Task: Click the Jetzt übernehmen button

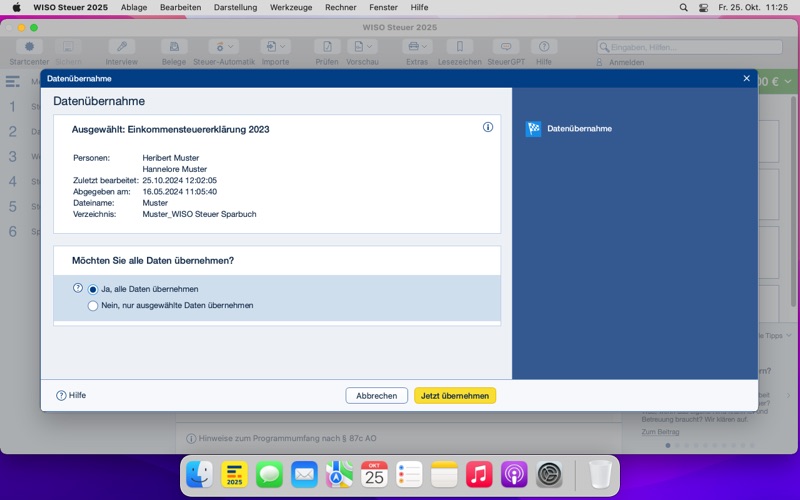Action: click(455, 395)
